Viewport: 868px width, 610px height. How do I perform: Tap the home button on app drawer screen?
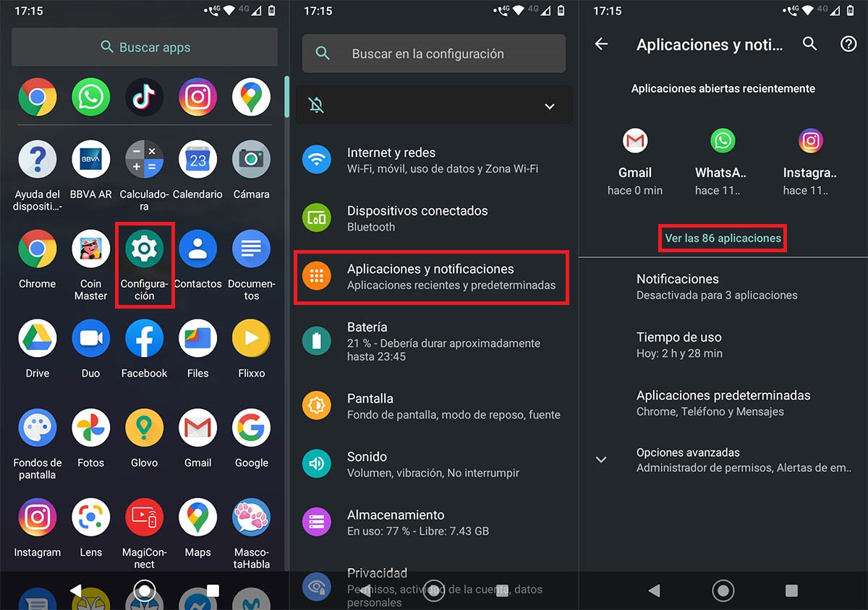tap(145, 590)
